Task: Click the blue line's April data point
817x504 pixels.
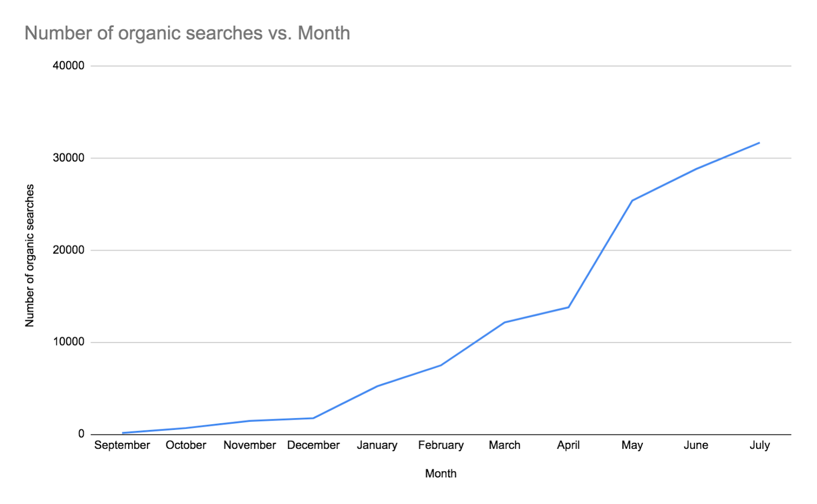Action: click(x=568, y=307)
